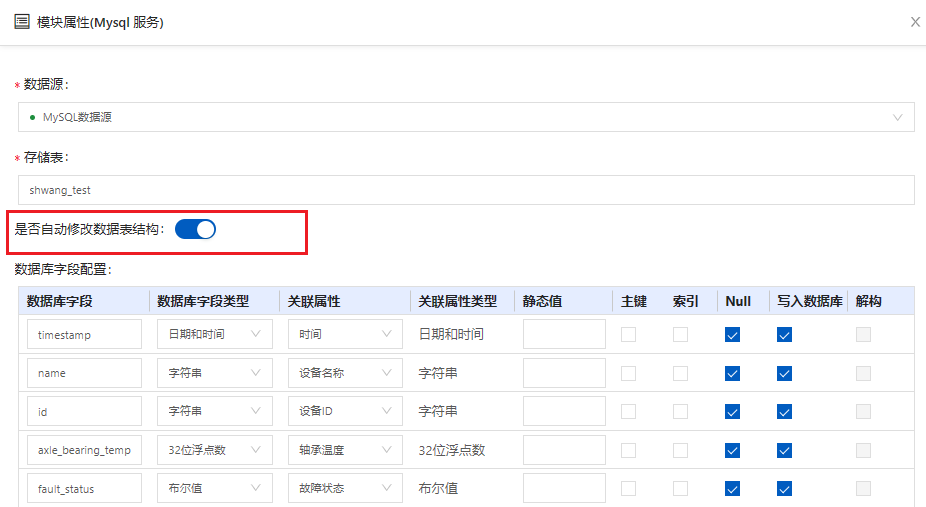Edit the name database field input

[x=84, y=373]
